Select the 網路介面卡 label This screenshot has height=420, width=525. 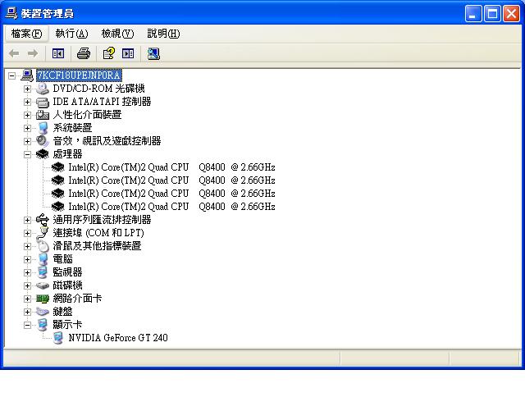(77, 299)
